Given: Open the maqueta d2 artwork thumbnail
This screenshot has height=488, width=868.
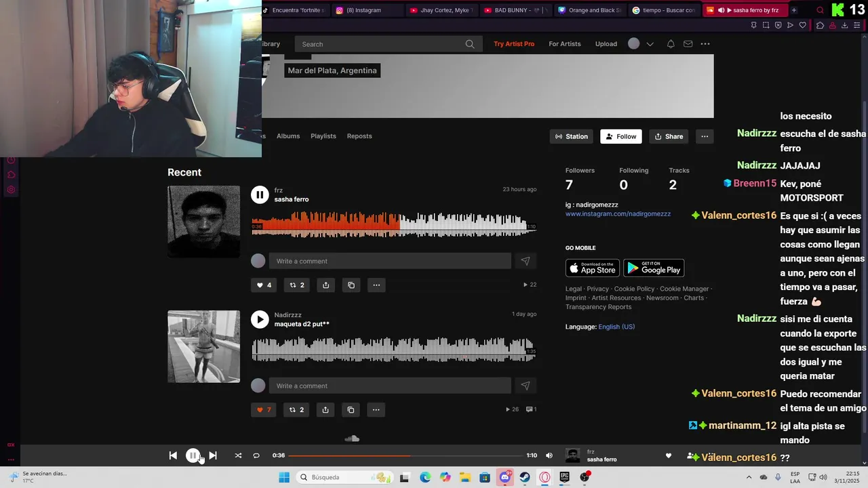Looking at the screenshot, I should click(203, 346).
